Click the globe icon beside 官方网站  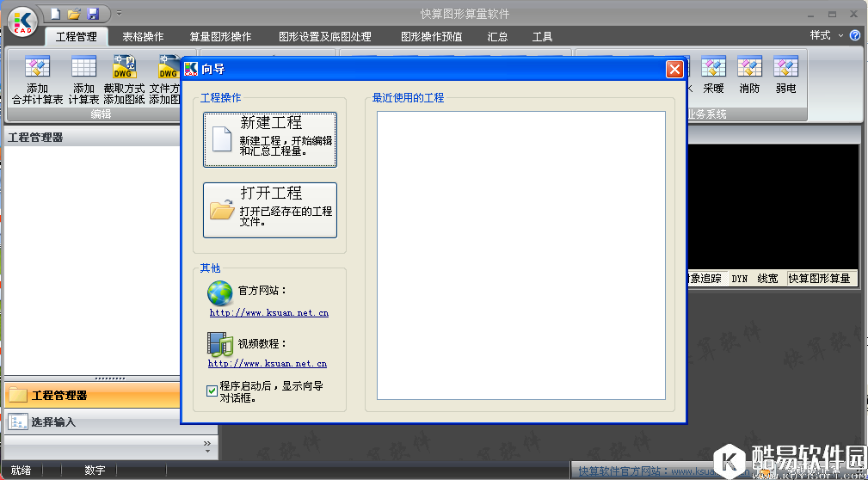[220, 292]
